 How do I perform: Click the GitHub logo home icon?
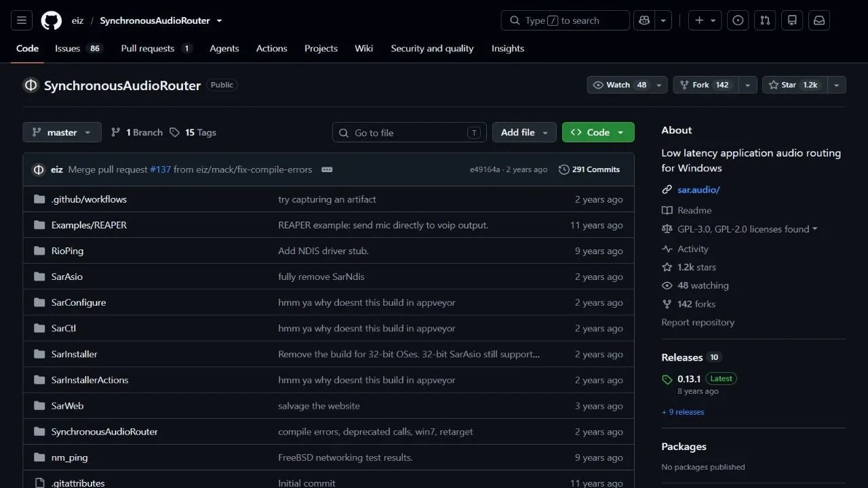click(x=52, y=20)
